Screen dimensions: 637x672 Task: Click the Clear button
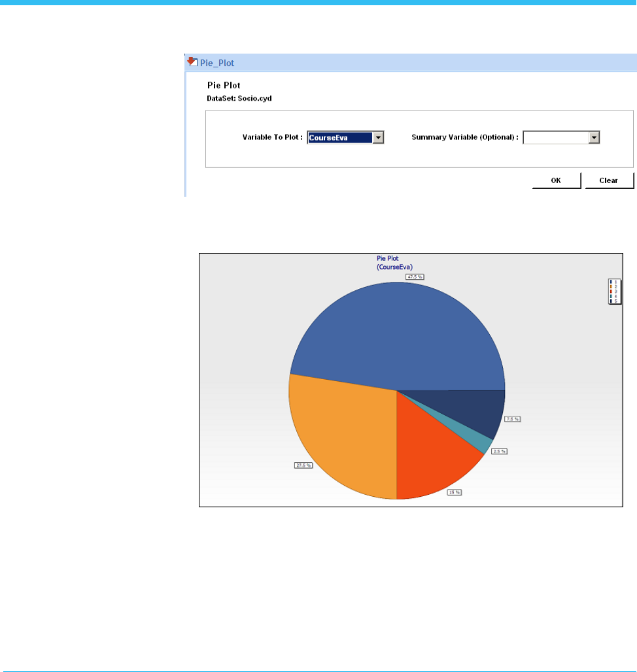coord(609,180)
